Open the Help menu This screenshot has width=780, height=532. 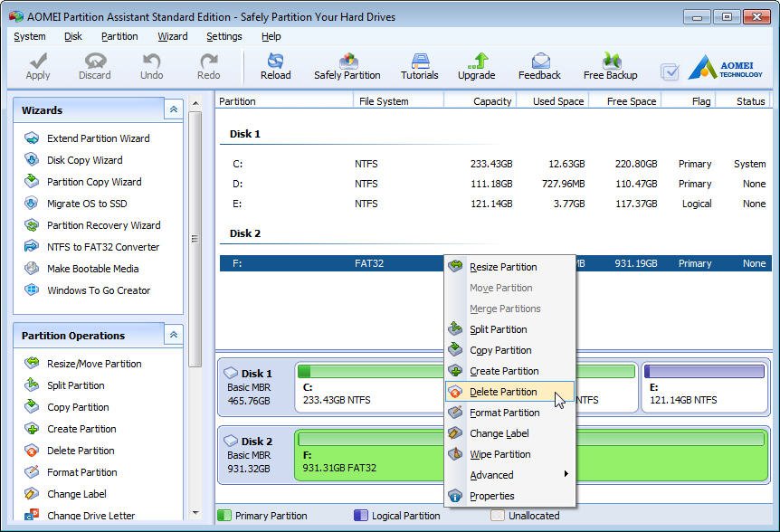271,36
